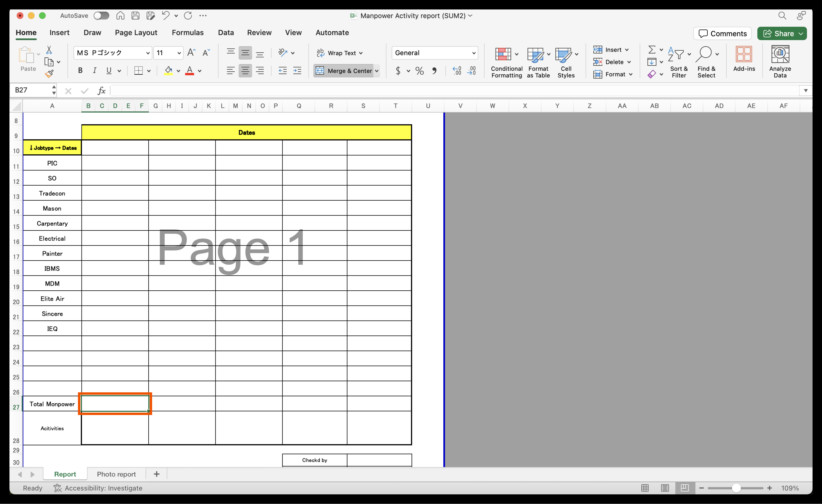This screenshot has width=822, height=504.
Task: Switch to the Photo report sheet
Action: coord(116,474)
